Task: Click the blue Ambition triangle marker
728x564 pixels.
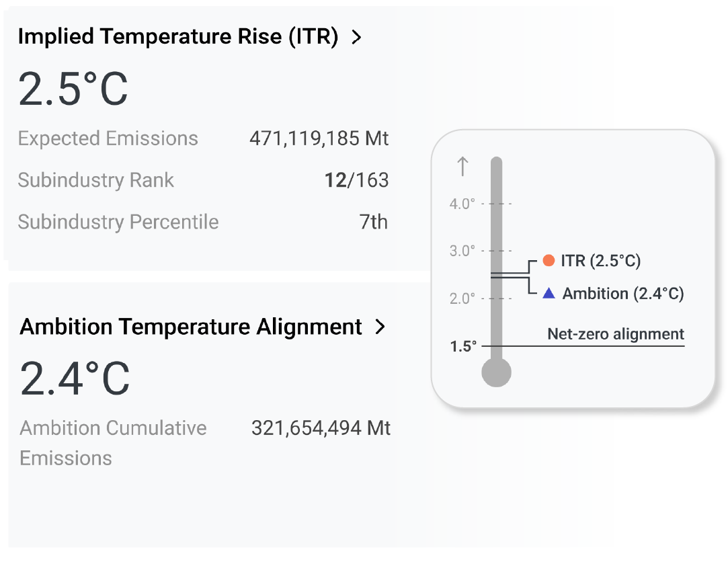Action: point(549,293)
